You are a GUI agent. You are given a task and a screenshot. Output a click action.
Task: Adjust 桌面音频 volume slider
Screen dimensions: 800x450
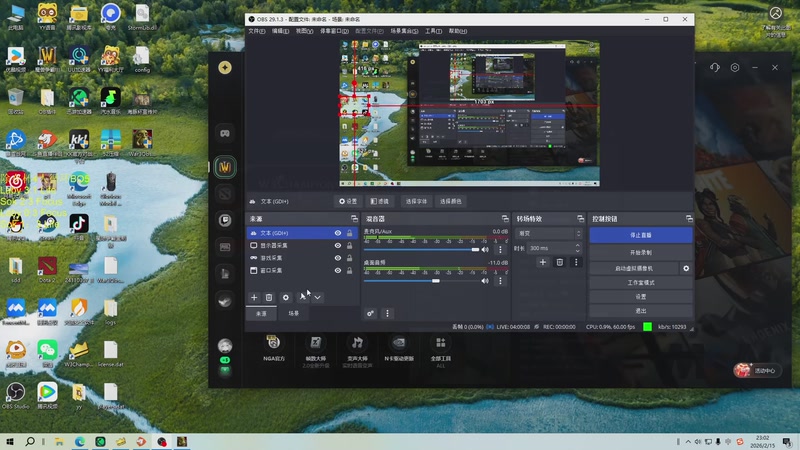point(422,281)
